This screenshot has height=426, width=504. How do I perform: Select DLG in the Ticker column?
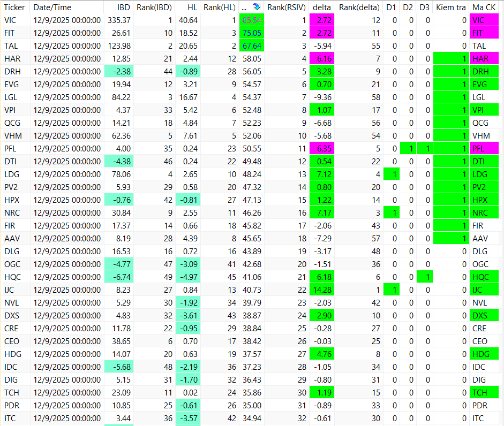[x=12, y=252]
